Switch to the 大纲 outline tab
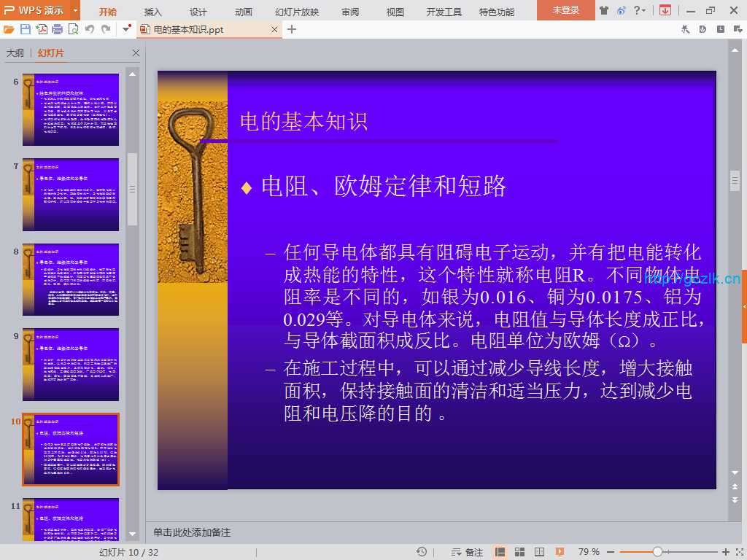The image size is (747, 560). (x=15, y=53)
